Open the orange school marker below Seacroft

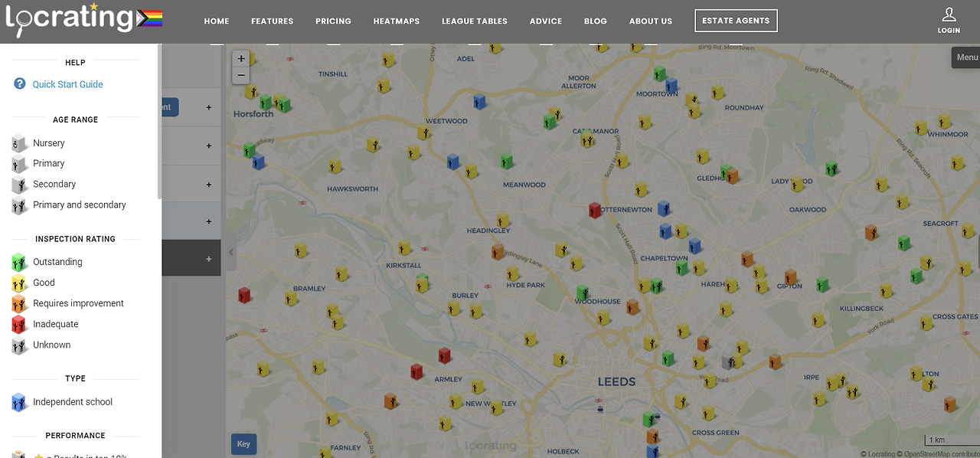(x=871, y=231)
